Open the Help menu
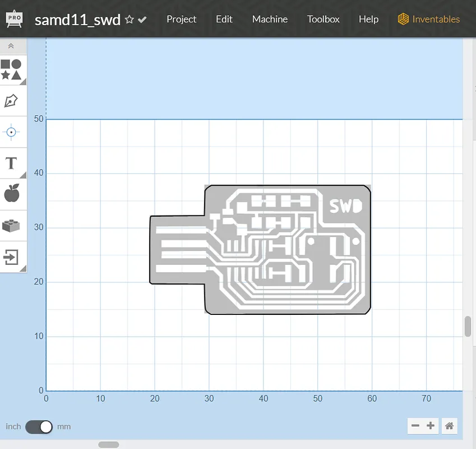Image resolution: width=476 pixels, height=449 pixels. [368, 19]
